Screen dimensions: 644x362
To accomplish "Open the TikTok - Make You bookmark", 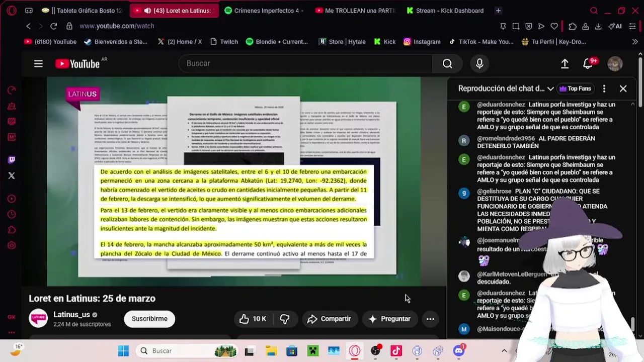I will (481, 42).
